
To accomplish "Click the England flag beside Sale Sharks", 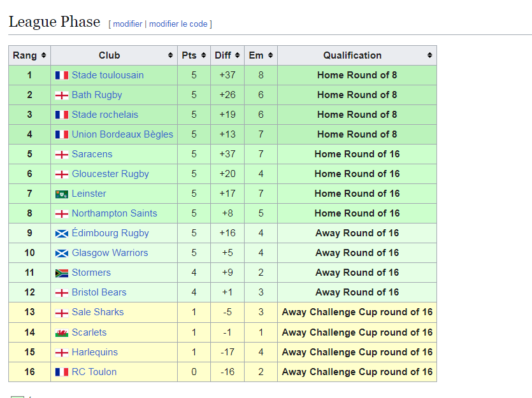I will click(62, 313).
